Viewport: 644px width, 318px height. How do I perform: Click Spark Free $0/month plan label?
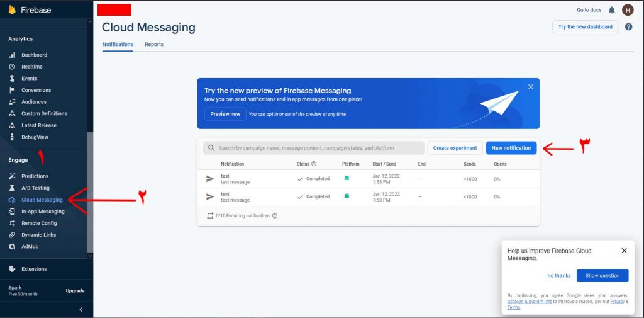(23, 291)
